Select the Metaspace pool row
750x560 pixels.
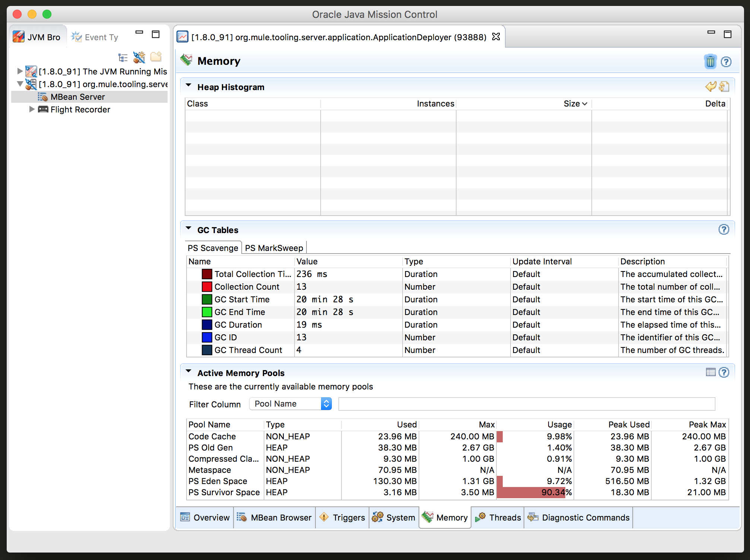[457, 470]
